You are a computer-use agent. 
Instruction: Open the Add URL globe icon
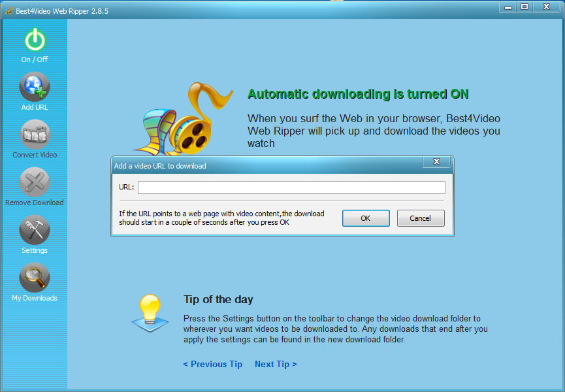pos(34,87)
